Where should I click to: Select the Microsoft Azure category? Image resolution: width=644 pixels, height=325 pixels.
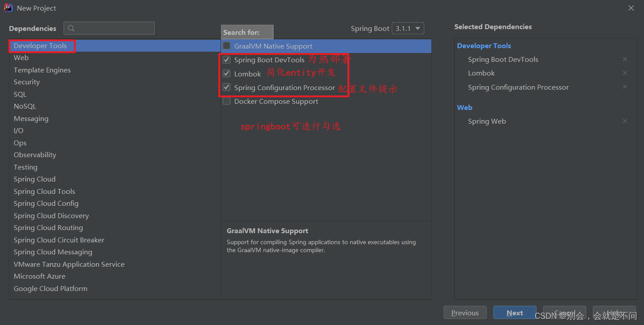pos(114,276)
